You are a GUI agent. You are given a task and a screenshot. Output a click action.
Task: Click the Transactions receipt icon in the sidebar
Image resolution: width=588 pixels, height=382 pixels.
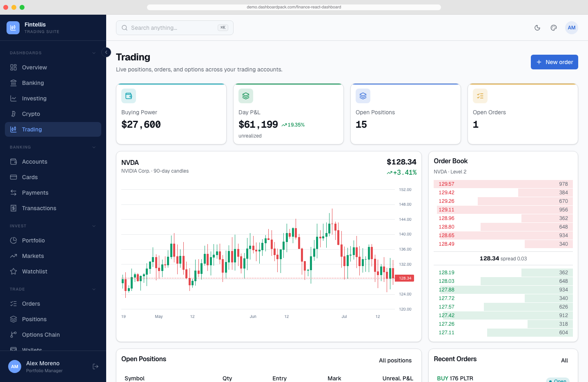coord(13,208)
